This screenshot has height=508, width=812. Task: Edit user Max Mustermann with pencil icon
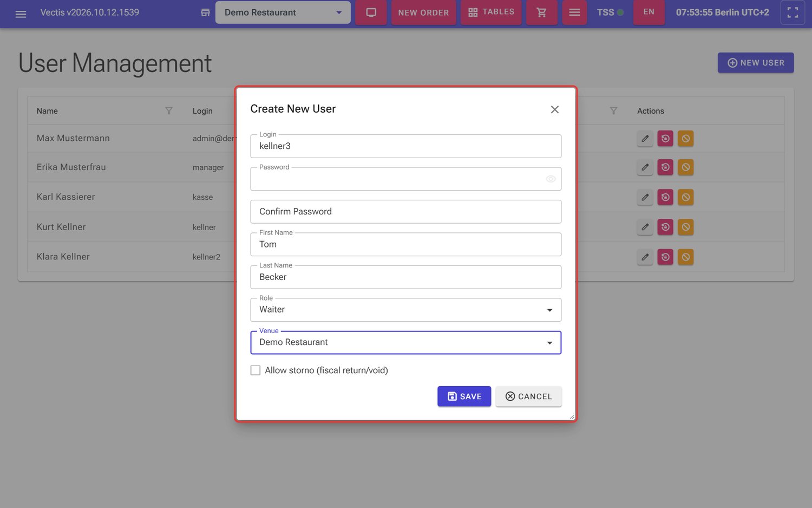point(645,139)
